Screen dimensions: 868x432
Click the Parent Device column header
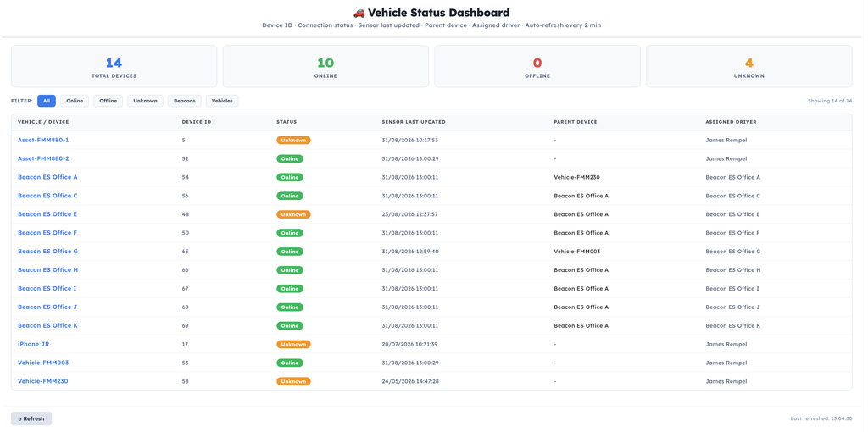tap(576, 122)
